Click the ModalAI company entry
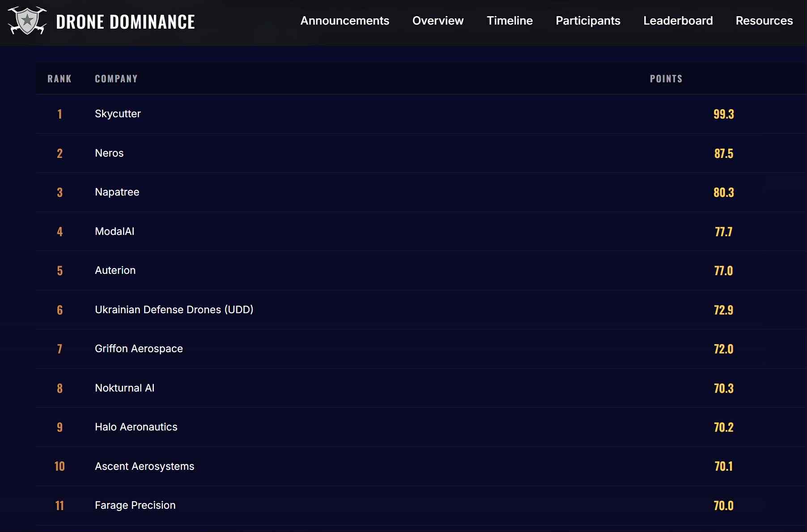The height and width of the screenshot is (532, 807). coord(115,231)
